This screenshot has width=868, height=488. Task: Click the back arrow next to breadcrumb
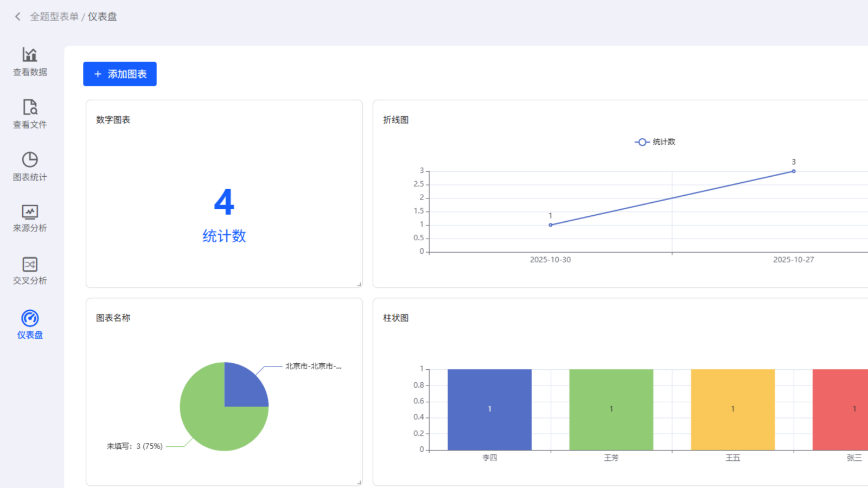(x=17, y=16)
